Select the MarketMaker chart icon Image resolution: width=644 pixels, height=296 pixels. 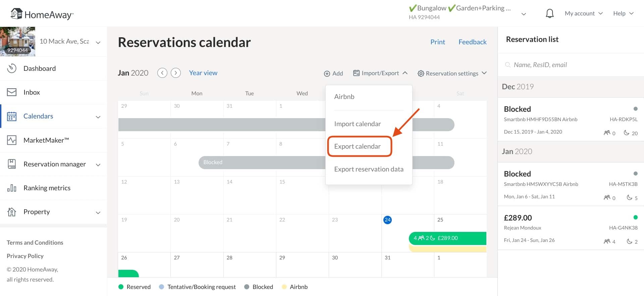12,140
